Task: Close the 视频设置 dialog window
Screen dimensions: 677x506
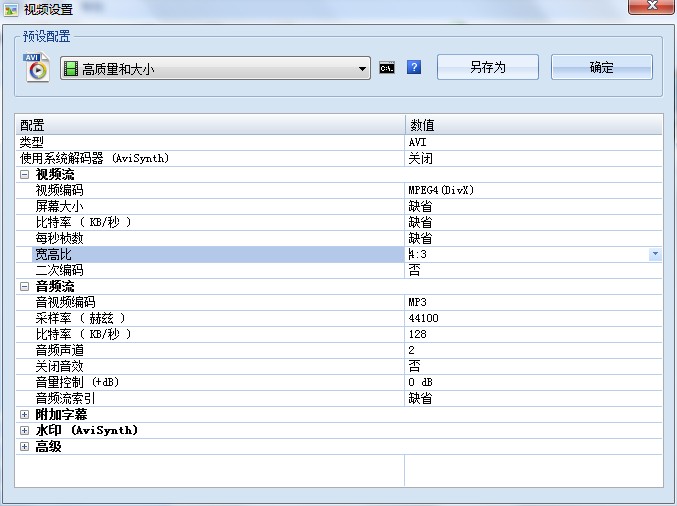Action: pos(652,6)
